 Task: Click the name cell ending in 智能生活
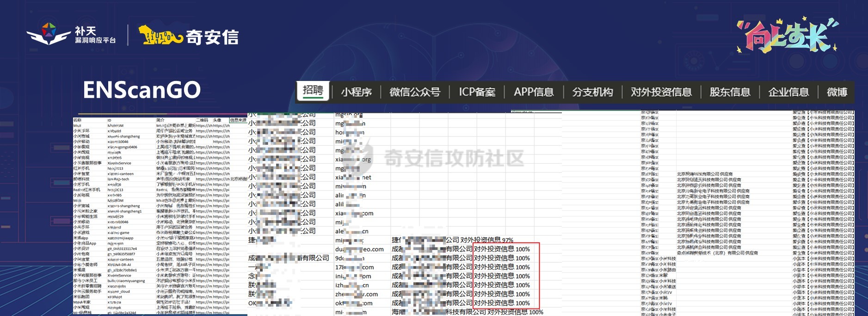[85, 217]
